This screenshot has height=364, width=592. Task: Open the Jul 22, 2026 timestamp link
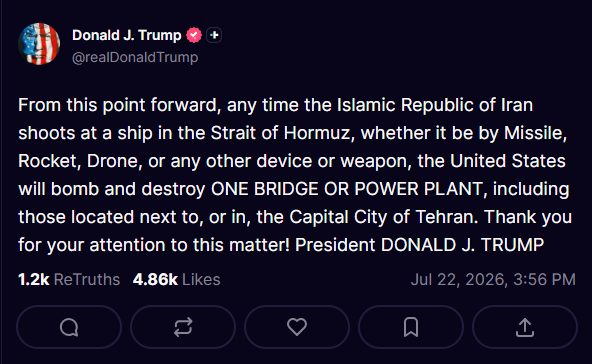[493, 279]
